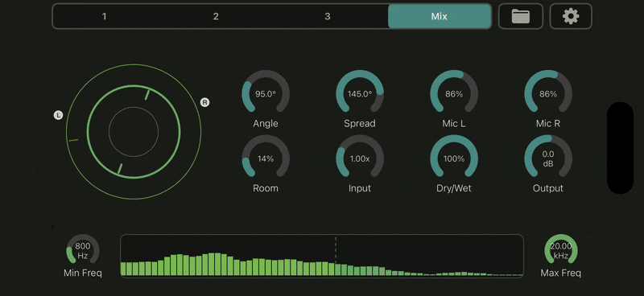Image resolution: width=644 pixels, height=296 pixels.
Task: Click the Max Freq knob at 20.00 kHz
Action: point(560,249)
